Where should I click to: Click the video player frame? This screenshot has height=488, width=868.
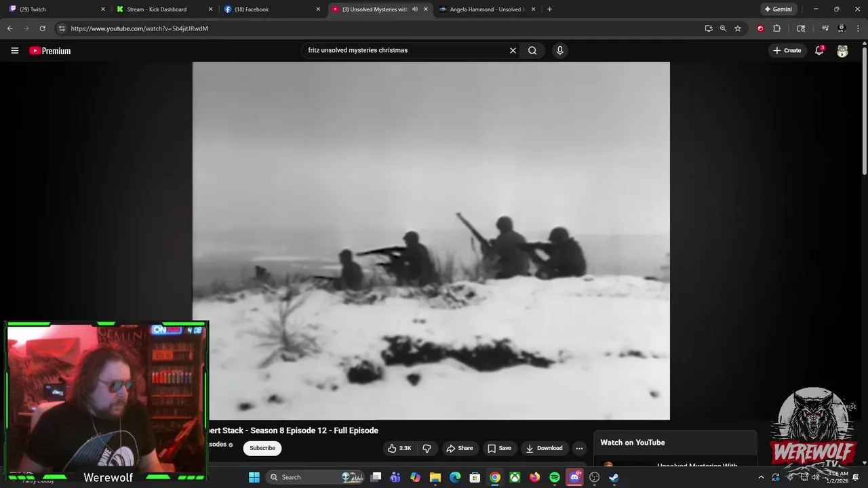point(431,241)
